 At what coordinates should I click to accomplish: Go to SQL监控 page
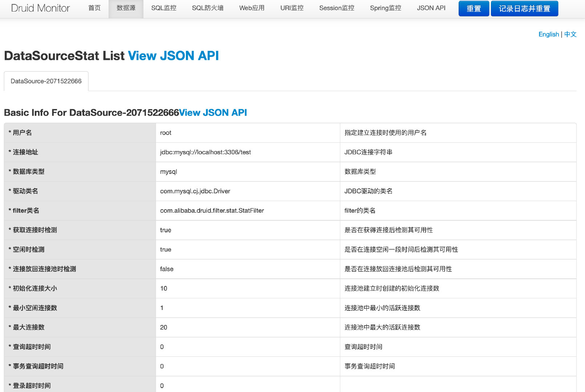point(164,8)
